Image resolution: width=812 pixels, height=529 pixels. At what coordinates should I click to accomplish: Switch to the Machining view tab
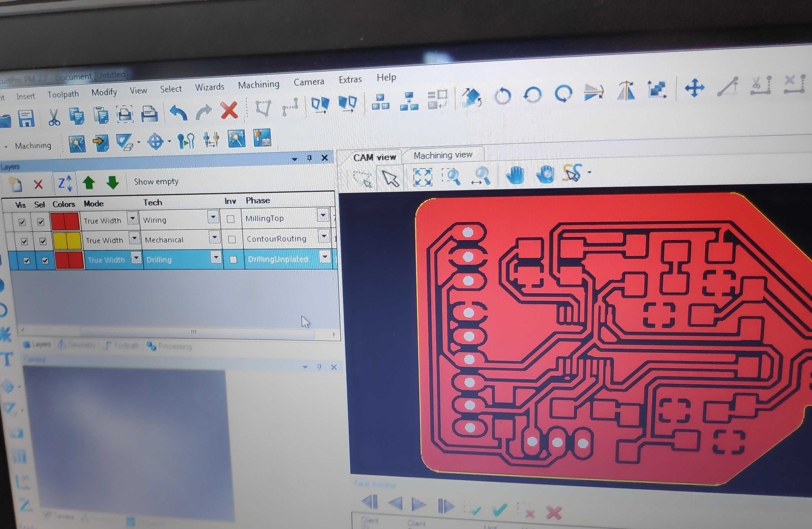[x=443, y=155]
